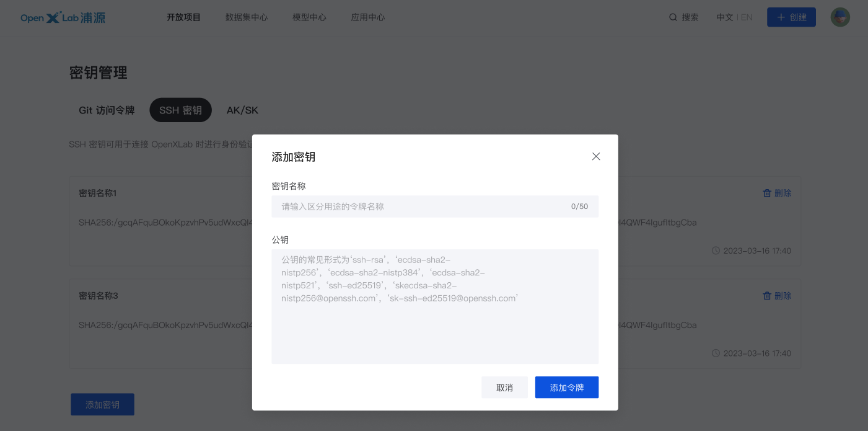Select the trash icon next to 密钥名称3

767,296
